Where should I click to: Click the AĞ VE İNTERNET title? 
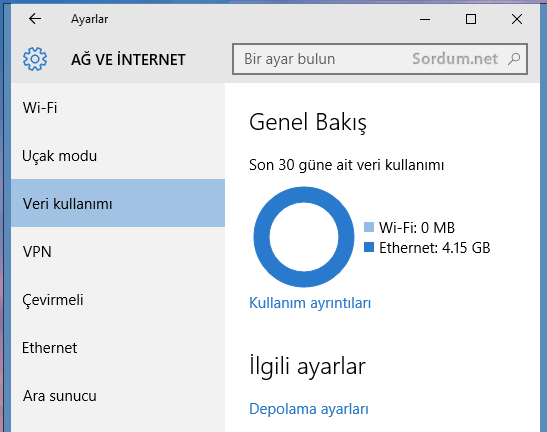pyautogui.click(x=128, y=60)
